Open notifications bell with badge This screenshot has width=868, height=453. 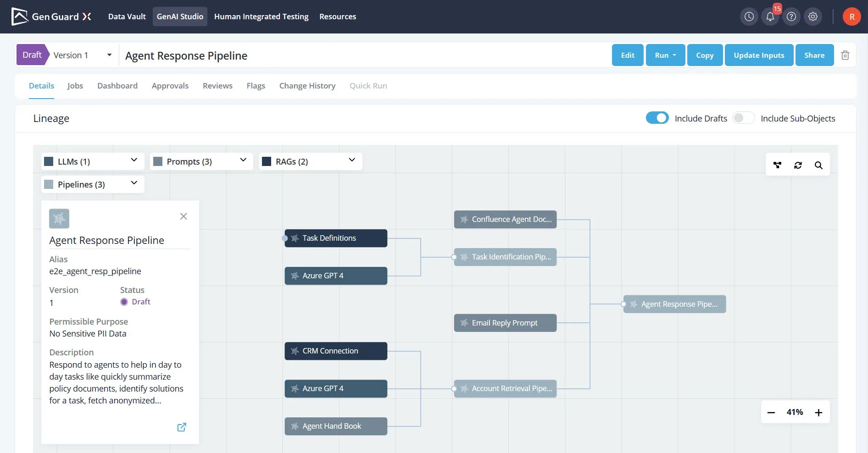click(770, 17)
